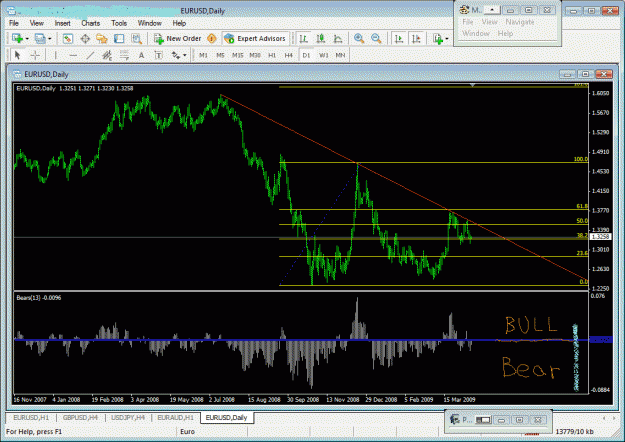
Task: Select the Text Label tool
Action: pyautogui.click(x=158, y=55)
